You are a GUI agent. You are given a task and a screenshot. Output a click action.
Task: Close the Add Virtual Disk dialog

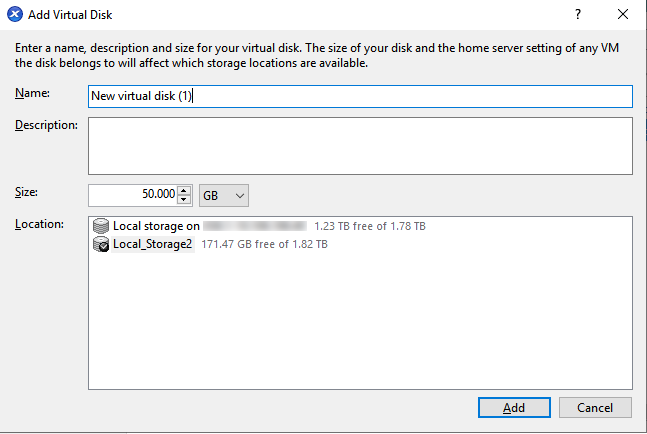point(623,14)
